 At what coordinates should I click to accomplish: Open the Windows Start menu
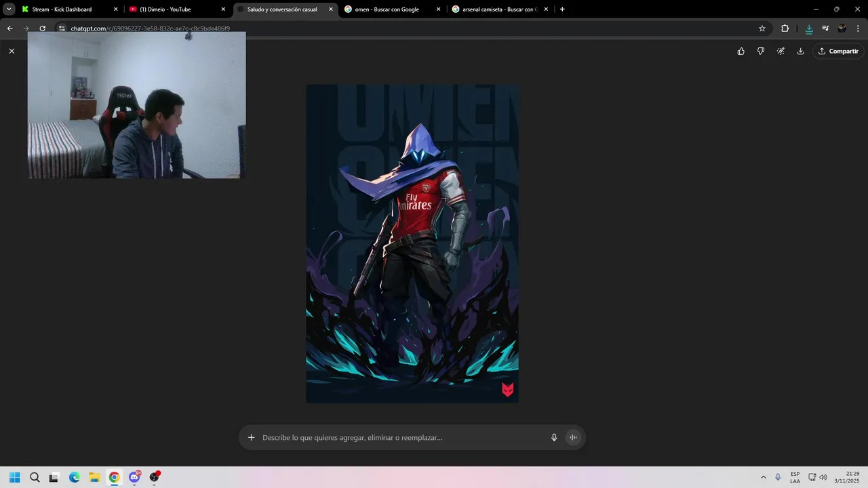14,477
